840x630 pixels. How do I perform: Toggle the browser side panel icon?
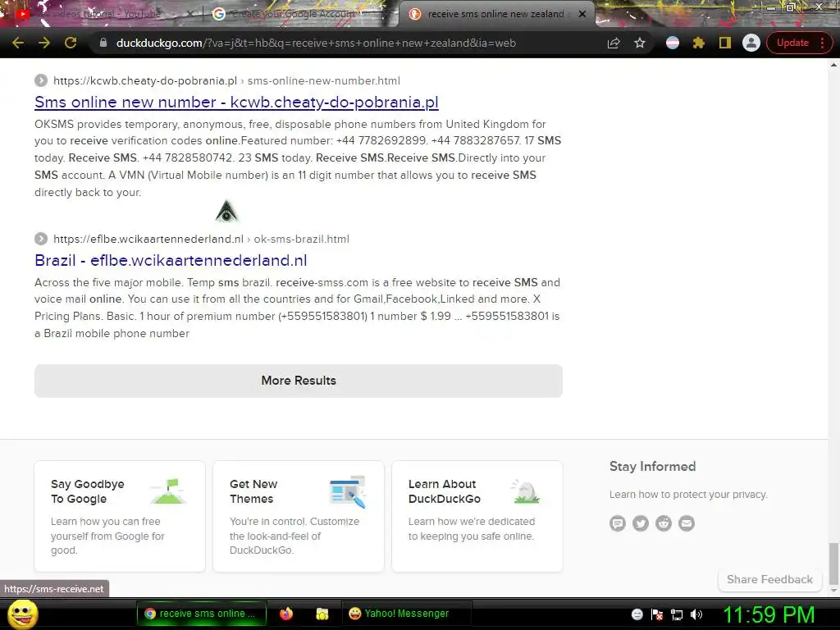(725, 43)
